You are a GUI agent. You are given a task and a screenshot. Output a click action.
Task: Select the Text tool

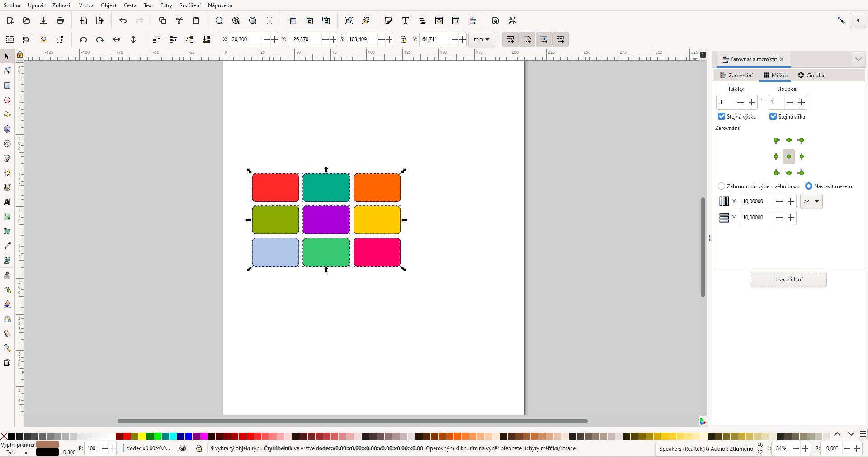(7, 202)
